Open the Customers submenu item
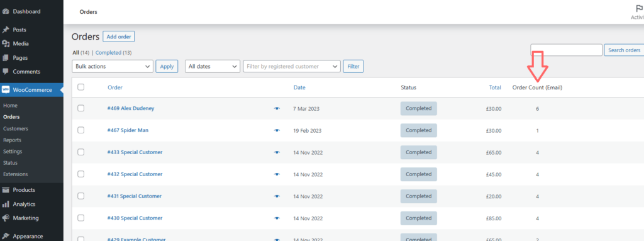The width and height of the screenshot is (644, 241). click(16, 129)
